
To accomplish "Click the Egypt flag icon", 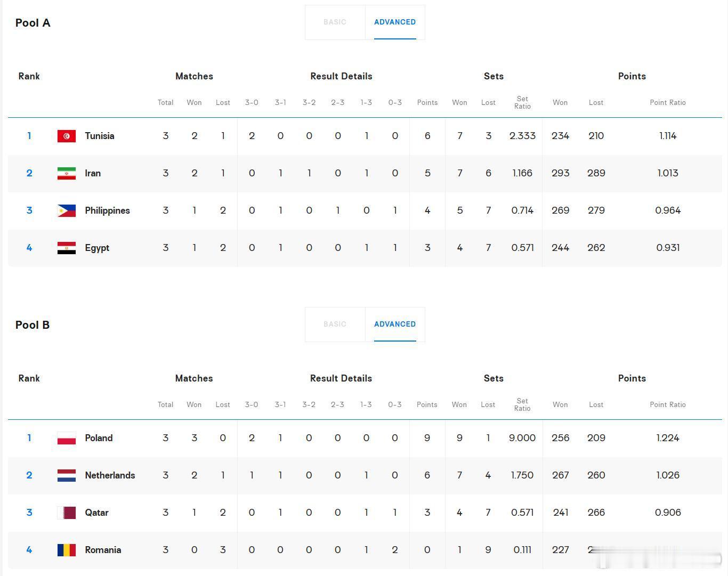I will coord(67,248).
